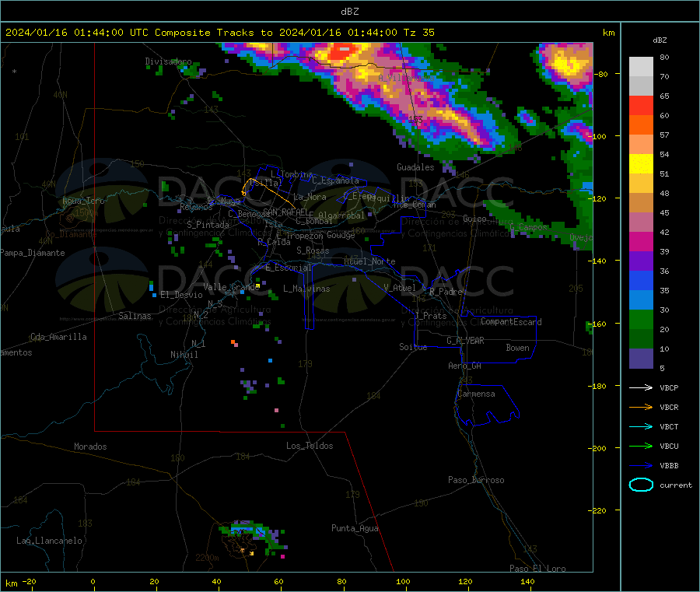This screenshot has width=700, height=592.
Task: Click the -200 tick label on the vertical km axis
Action: [599, 448]
